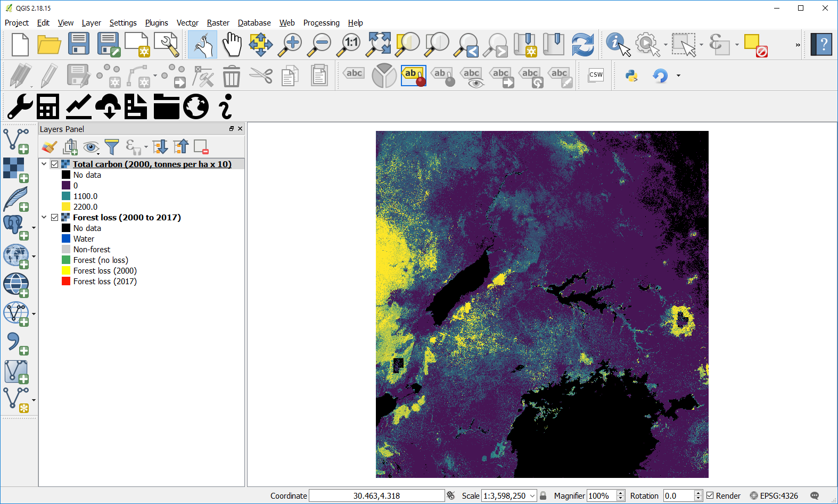Collapse the Total carbon layer legend
This screenshot has width=838, height=504.
coord(44,164)
